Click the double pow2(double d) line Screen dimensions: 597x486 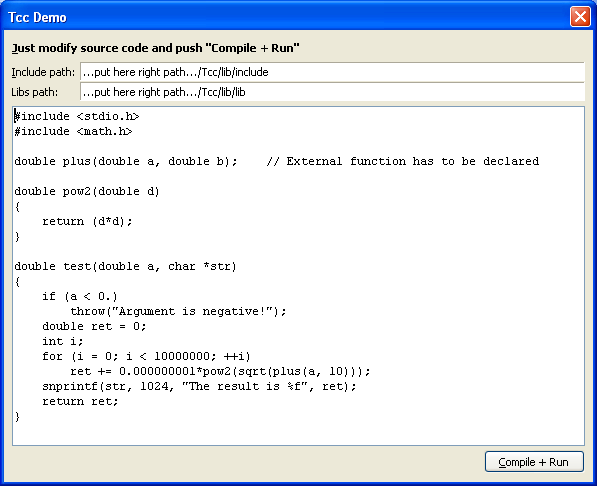coord(87,191)
